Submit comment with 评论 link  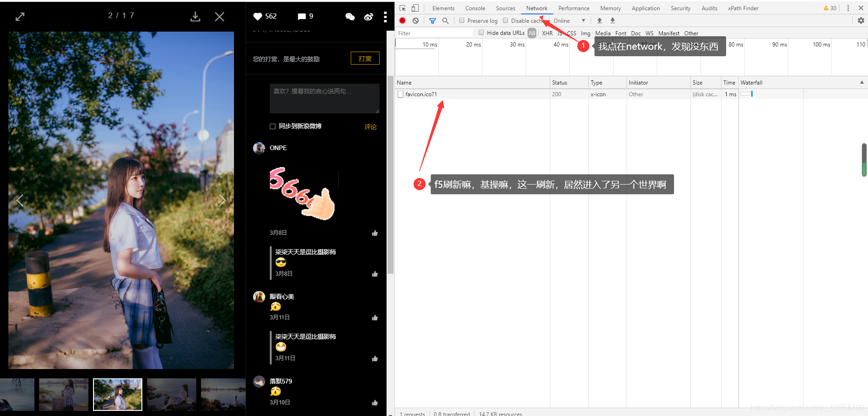click(x=371, y=127)
